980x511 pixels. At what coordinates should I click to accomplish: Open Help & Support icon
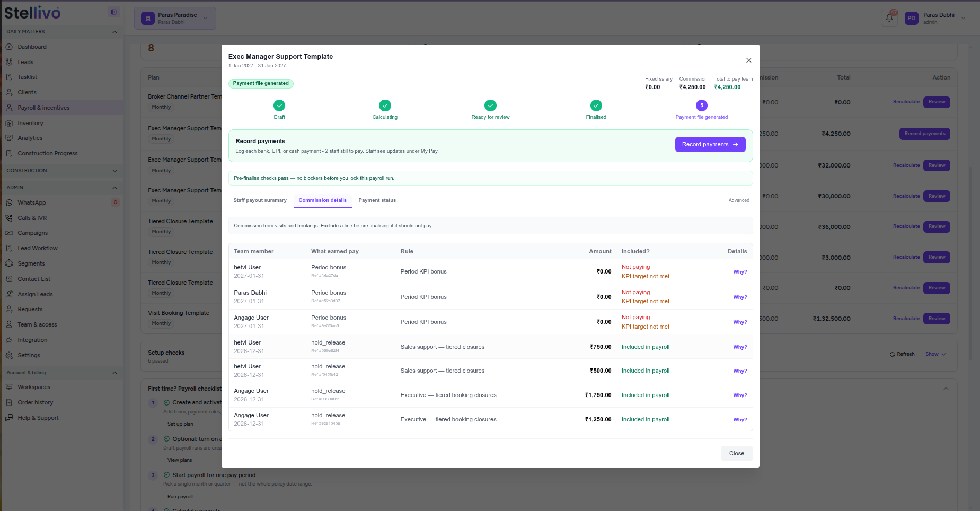click(9, 418)
